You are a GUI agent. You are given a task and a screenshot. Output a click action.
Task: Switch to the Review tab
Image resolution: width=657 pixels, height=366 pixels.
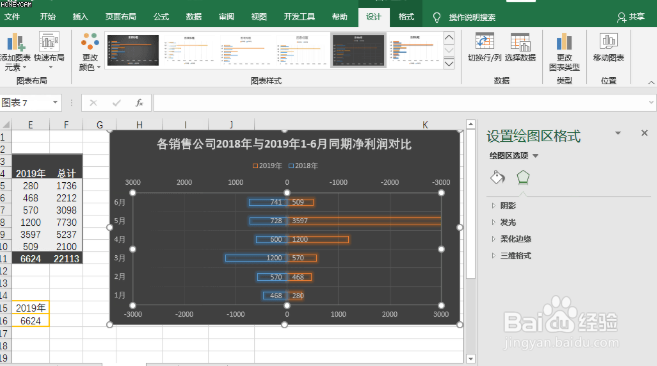[226, 17]
